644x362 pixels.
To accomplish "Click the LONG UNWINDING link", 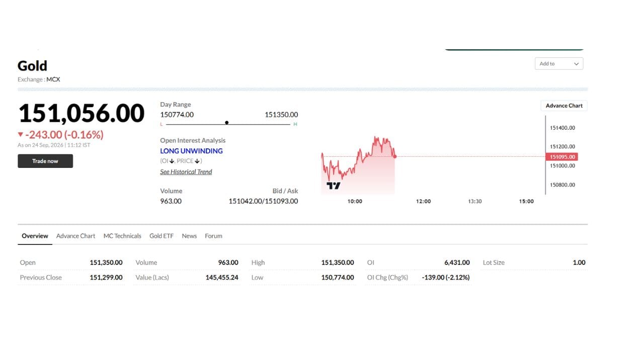I will click(191, 151).
